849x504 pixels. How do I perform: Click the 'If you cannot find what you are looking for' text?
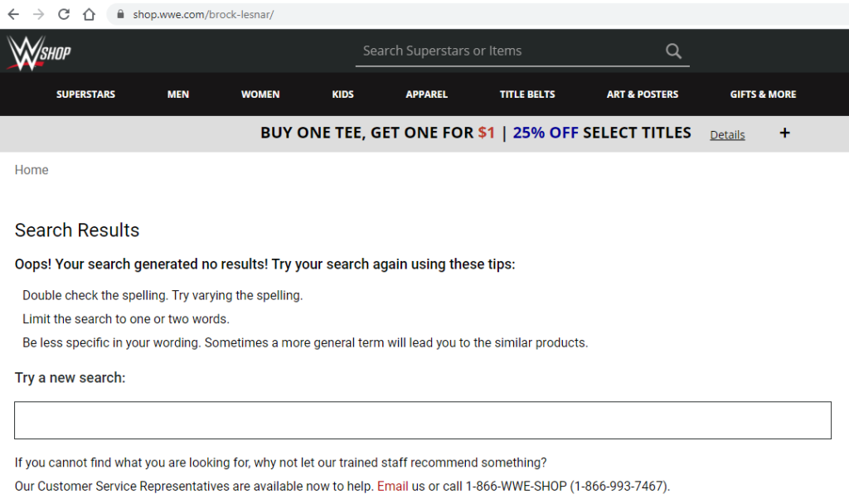[x=280, y=463]
